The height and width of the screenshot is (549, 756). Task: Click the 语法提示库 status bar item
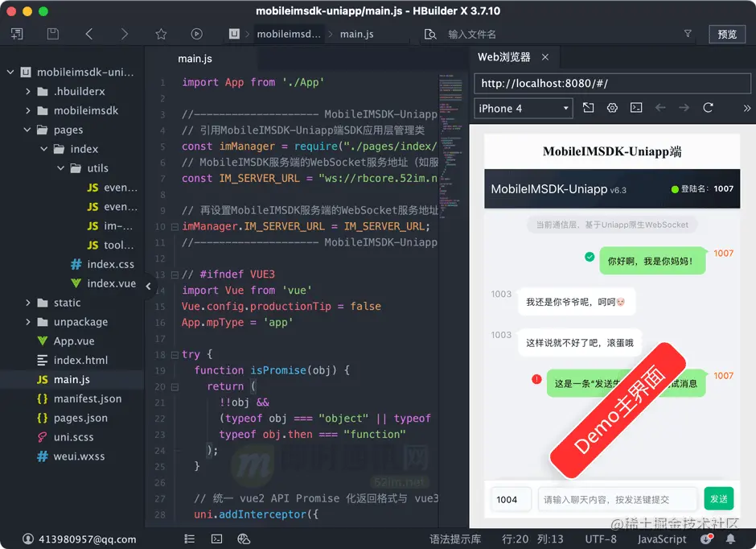(x=455, y=539)
